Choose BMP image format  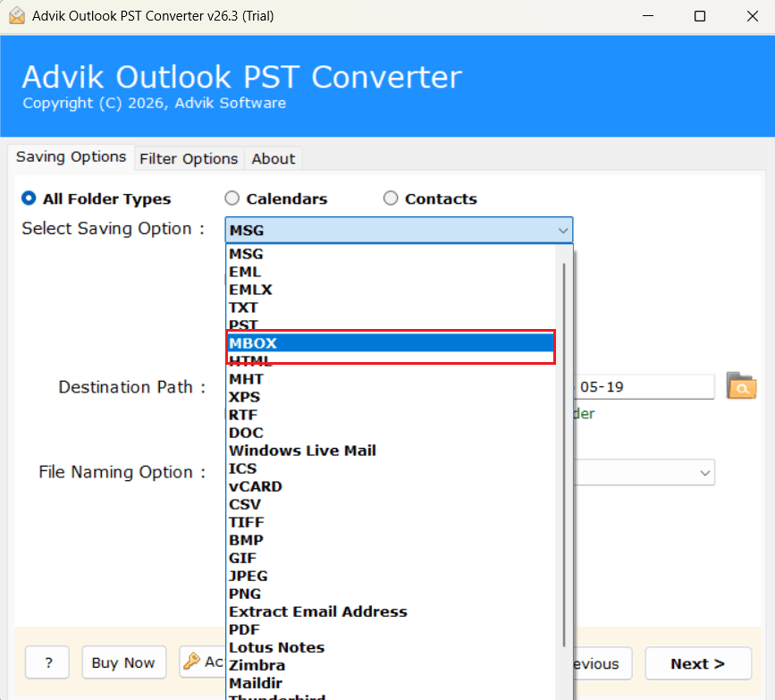tap(391, 540)
